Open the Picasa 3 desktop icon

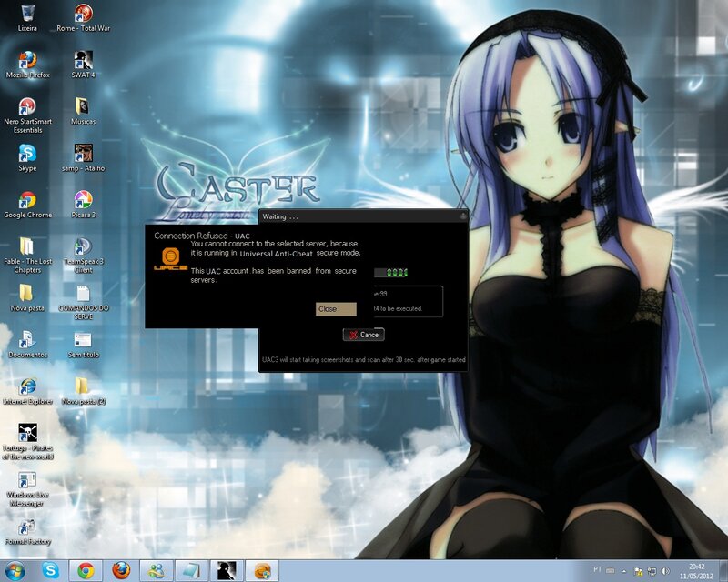83,205
